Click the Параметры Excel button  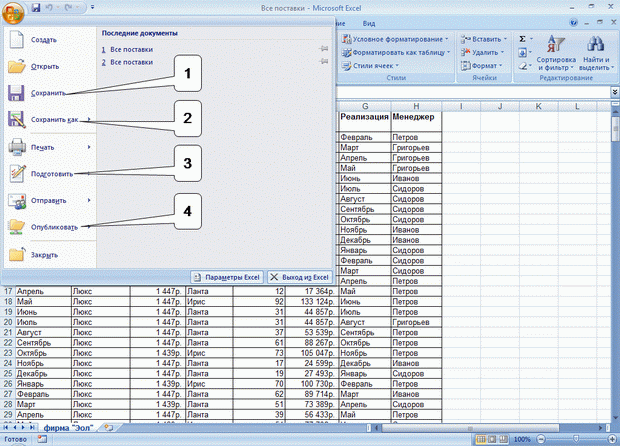[227, 277]
